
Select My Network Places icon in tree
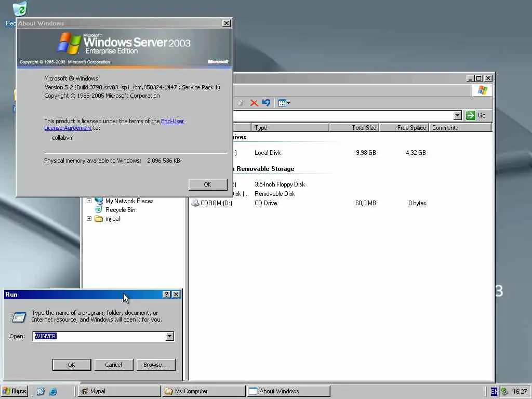tap(99, 201)
